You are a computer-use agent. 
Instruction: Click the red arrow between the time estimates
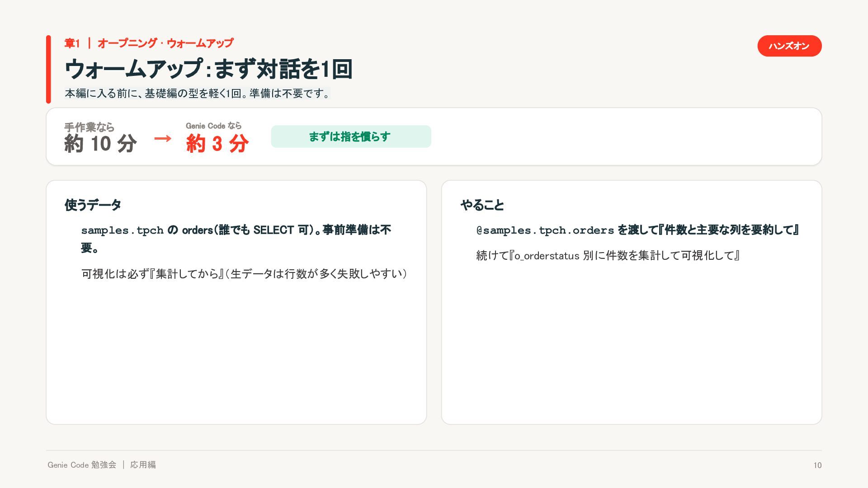click(163, 138)
